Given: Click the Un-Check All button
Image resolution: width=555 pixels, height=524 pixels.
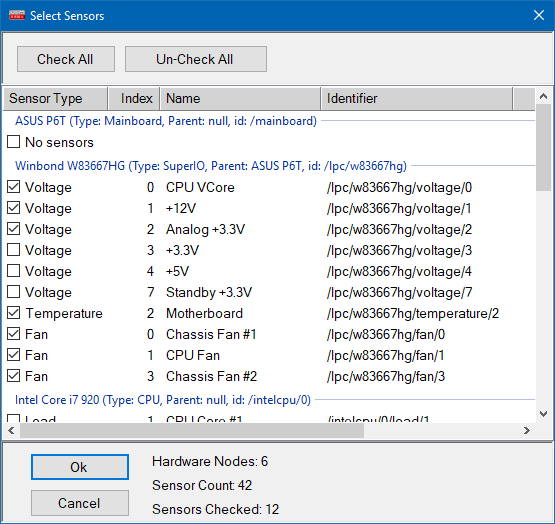Looking at the screenshot, I should (x=196, y=59).
